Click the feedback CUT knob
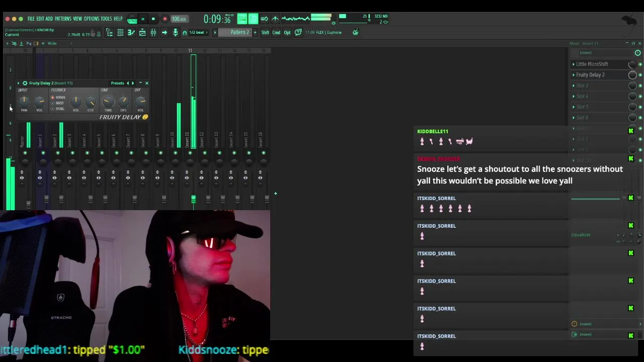 click(x=91, y=102)
